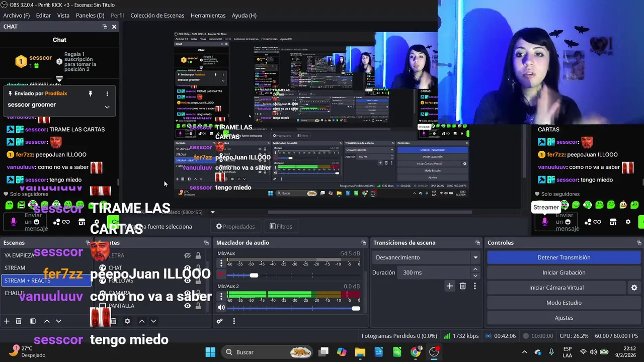Open Propiedades of selected source

pyautogui.click(x=235, y=227)
